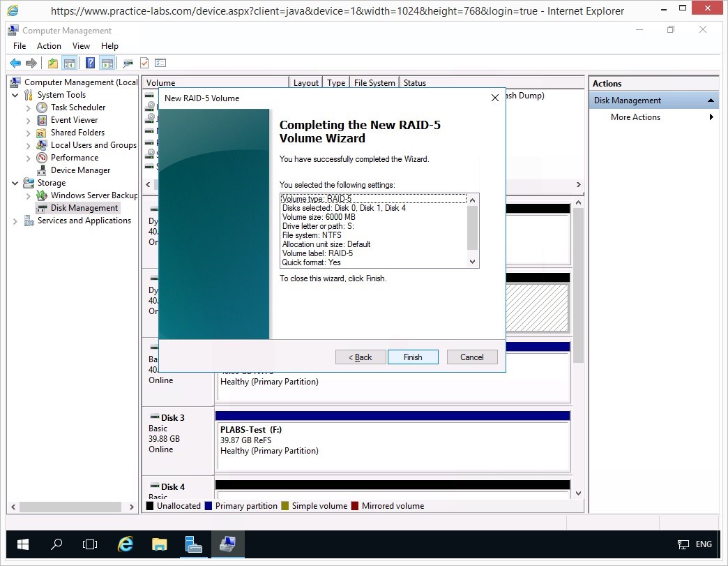This screenshot has height=566, width=728.
Task: Open the Action menu
Action: 49,46
